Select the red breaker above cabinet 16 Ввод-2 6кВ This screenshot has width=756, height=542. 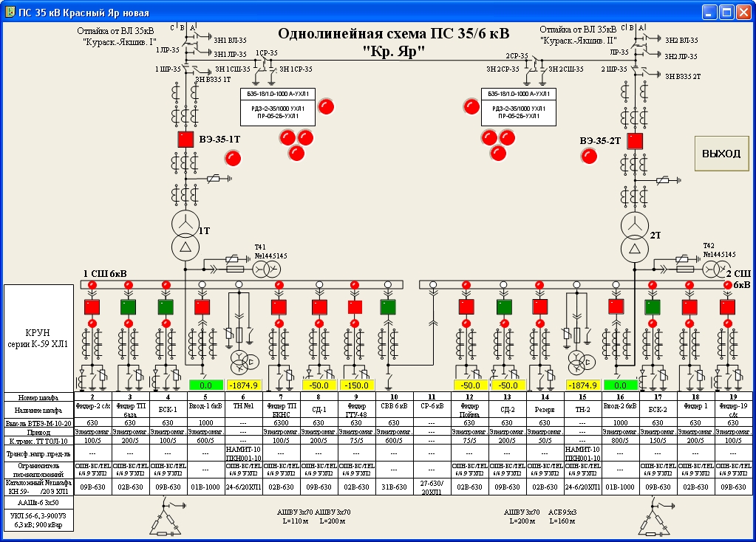click(616, 306)
